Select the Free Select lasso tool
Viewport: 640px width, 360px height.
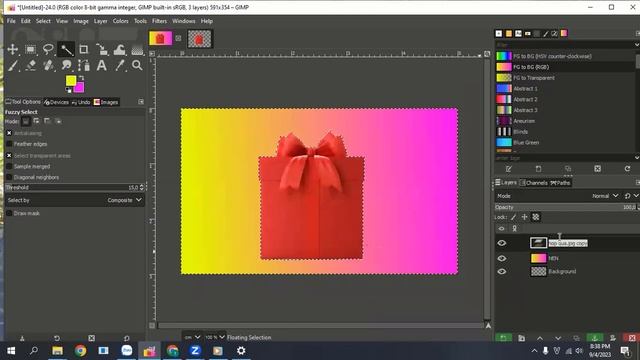point(48,49)
